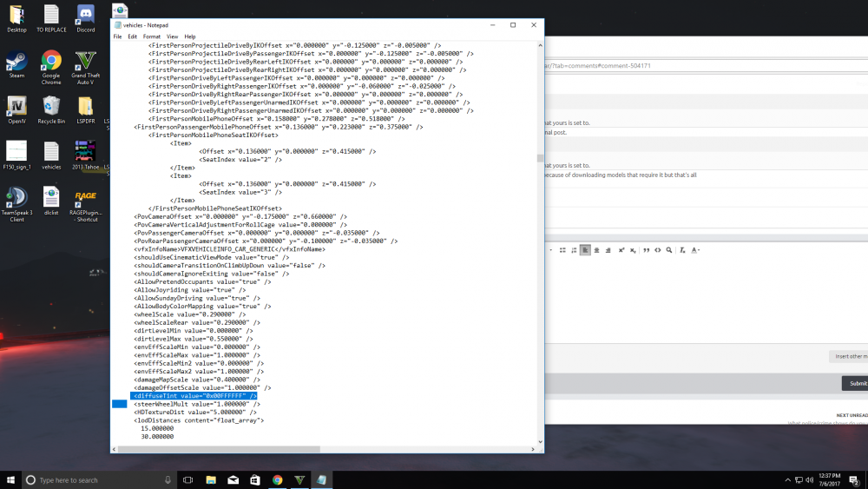Click the magnifier find icon in editor toolbar
Image resolution: width=868 pixels, height=489 pixels.
pyautogui.click(x=668, y=250)
